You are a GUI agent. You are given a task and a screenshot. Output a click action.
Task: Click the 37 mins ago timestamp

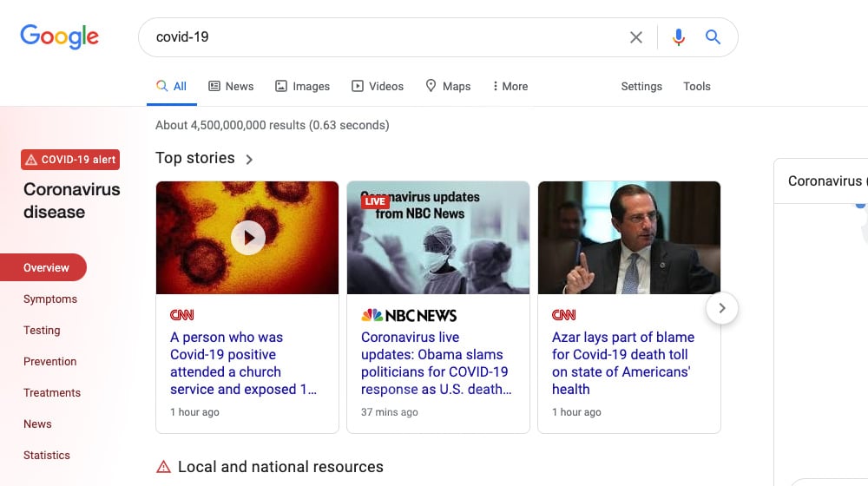coord(389,412)
